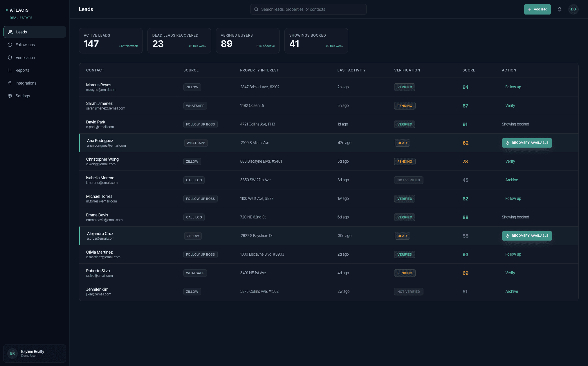Verify Sarah Jimenez's lead
Screen dimensions: 588x366
point(510,105)
